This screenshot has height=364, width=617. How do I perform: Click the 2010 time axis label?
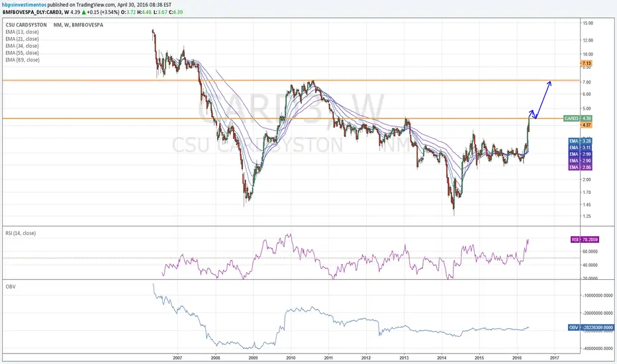pos(291,358)
